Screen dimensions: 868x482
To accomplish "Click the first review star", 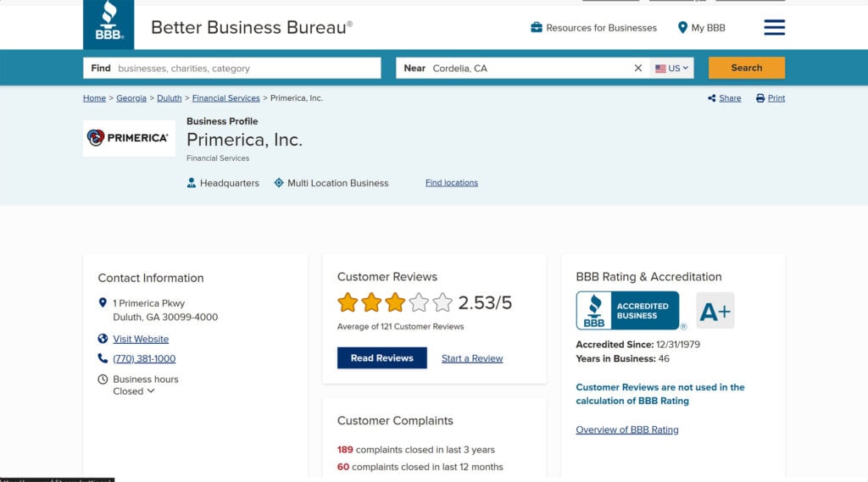I will coord(348,302).
